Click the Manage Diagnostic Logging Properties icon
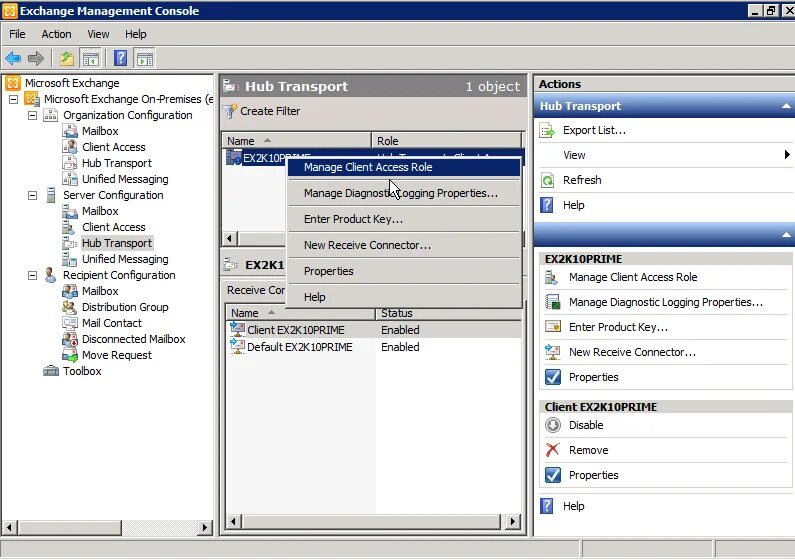The height and width of the screenshot is (560, 795). [552, 302]
